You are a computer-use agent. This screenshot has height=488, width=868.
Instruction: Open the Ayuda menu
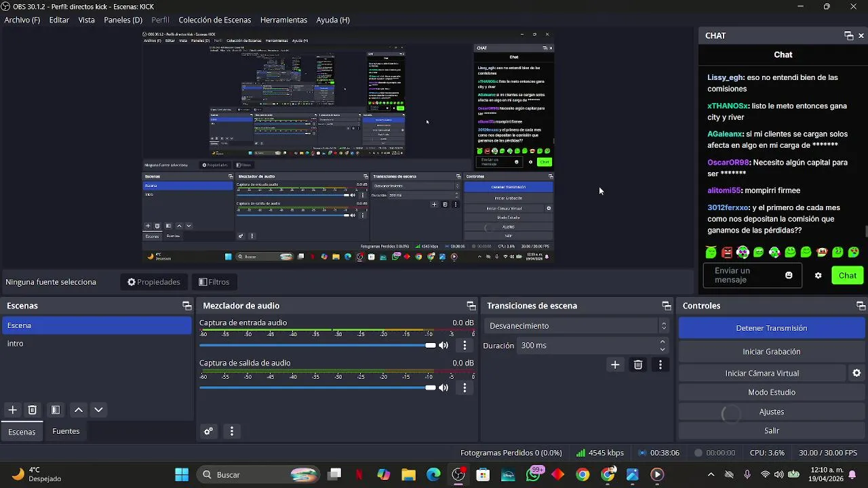tap(333, 20)
